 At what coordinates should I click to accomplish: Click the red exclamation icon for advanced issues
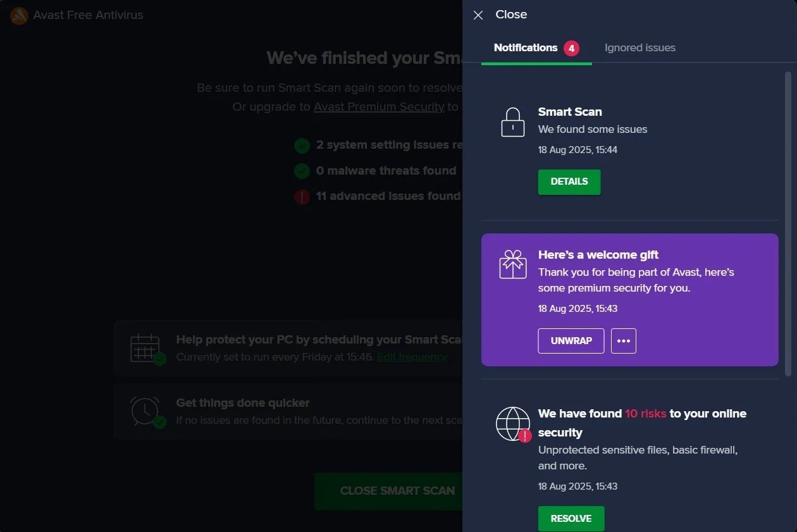tap(302, 197)
